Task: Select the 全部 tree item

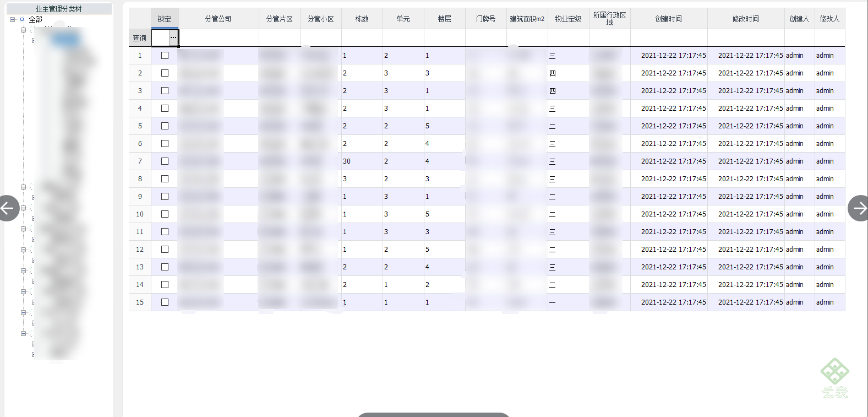Action: click(x=35, y=19)
